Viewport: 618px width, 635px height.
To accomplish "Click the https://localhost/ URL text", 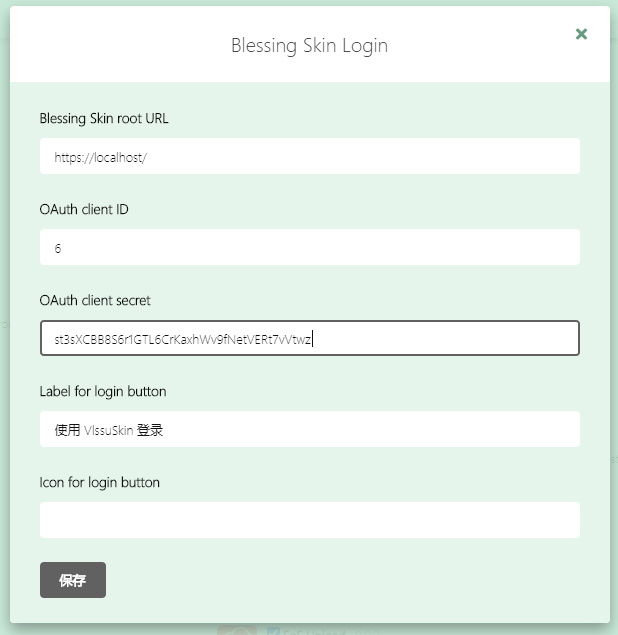I will (101, 157).
